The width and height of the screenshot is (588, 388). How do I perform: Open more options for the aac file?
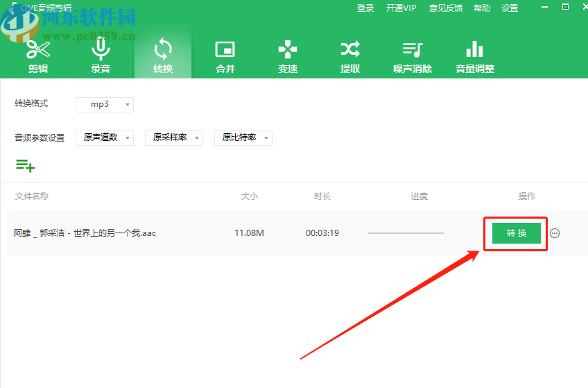555,233
